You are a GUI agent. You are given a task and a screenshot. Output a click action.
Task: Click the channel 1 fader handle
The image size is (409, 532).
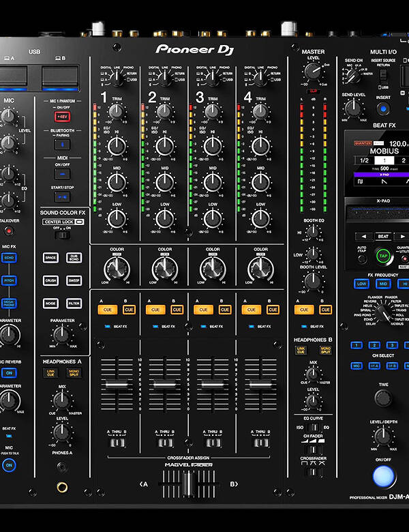[x=117, y=384]
